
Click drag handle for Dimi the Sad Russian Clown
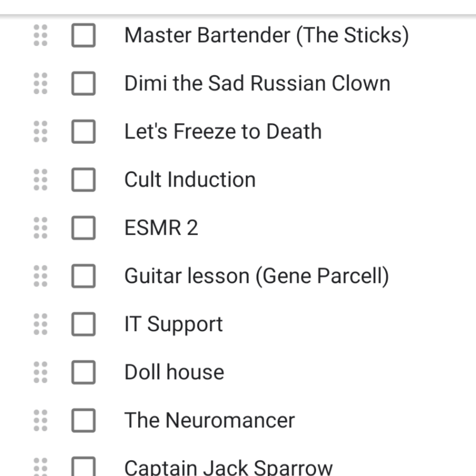coord(40,83)
